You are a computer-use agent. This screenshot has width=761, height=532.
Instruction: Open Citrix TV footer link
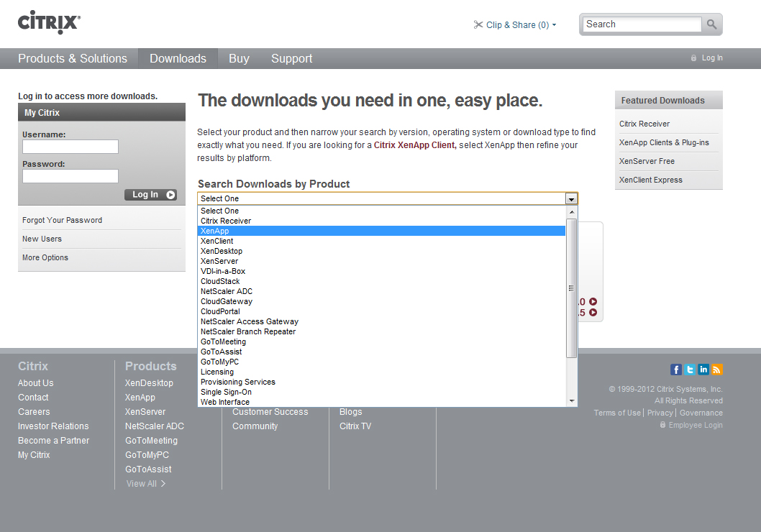click(x=355, y=426)
